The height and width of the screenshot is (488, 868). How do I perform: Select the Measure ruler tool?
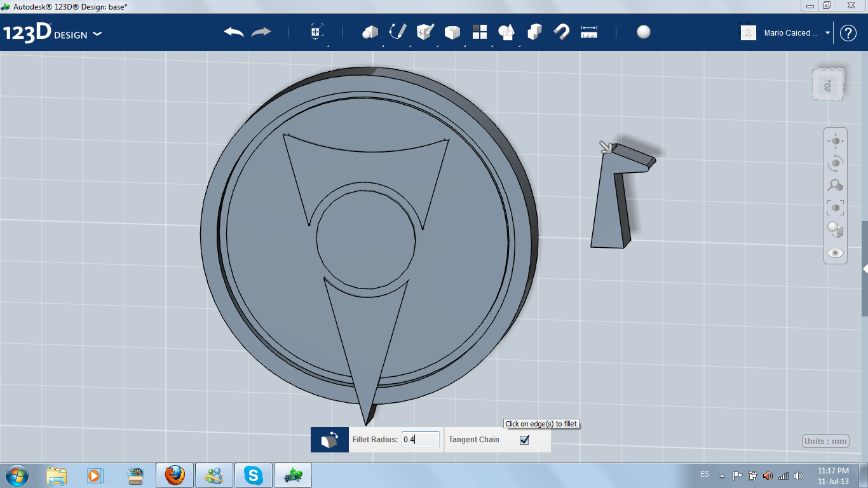coord(589,32)
